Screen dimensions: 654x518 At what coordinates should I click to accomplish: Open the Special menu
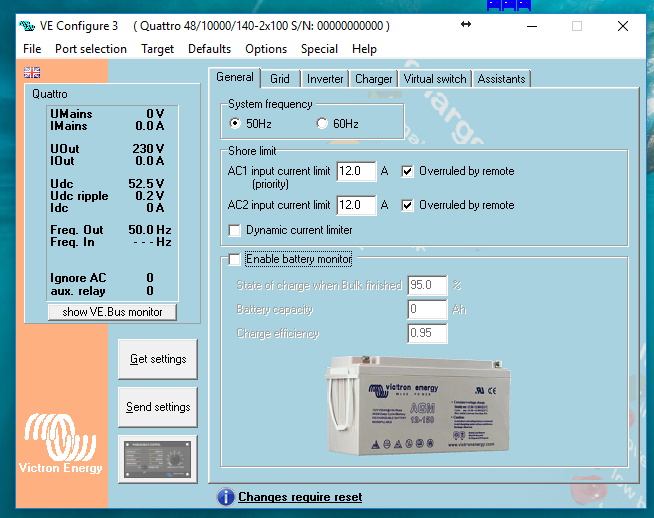point(319,49)
